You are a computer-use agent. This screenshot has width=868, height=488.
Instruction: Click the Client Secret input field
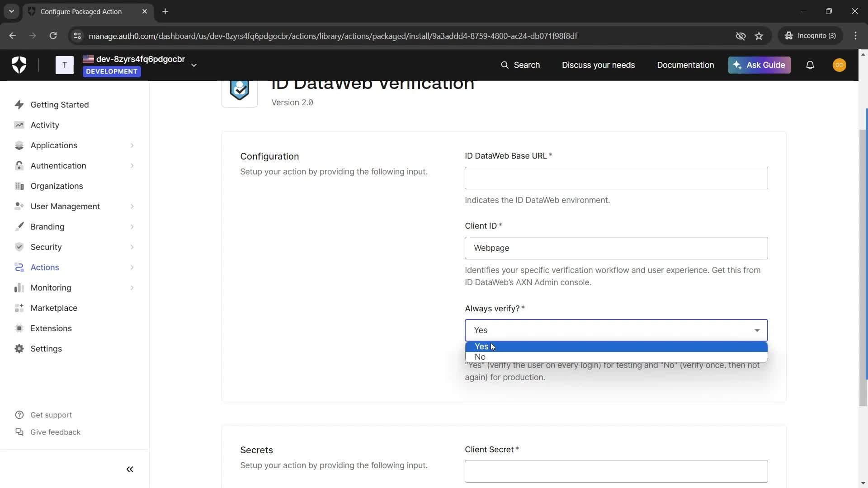[x=616, y=471]
